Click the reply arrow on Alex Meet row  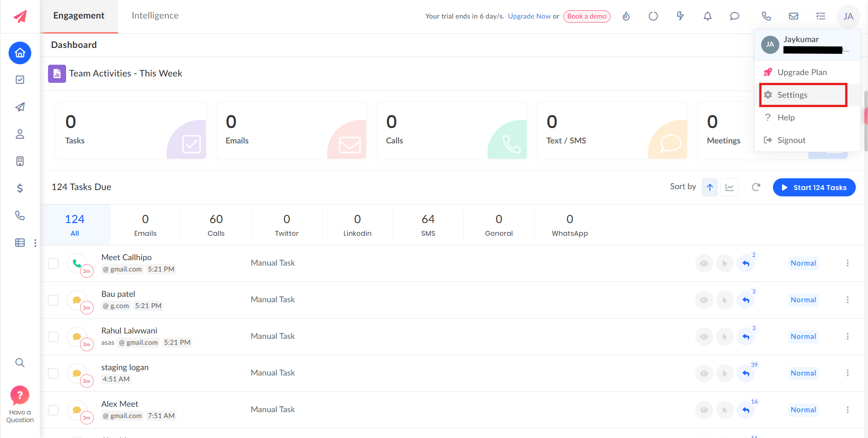[x=746, y=410]
